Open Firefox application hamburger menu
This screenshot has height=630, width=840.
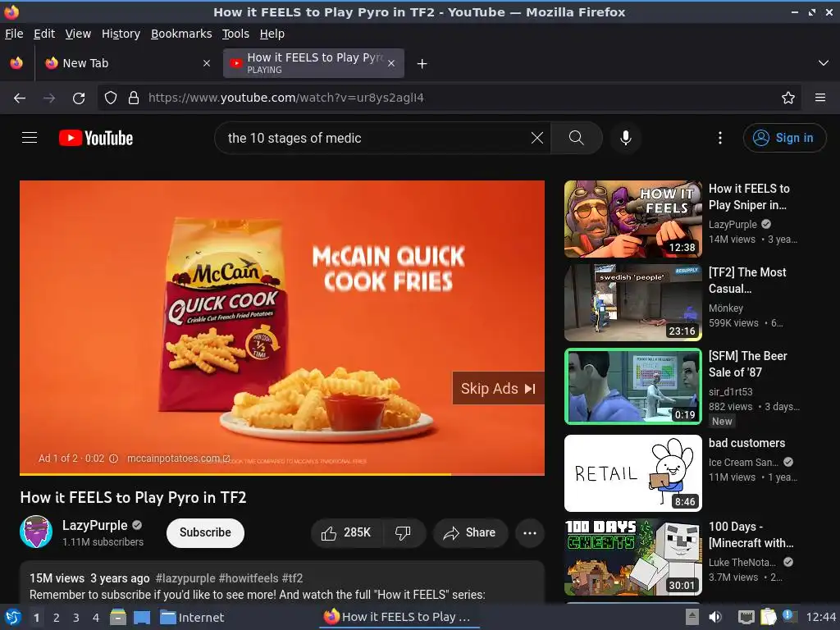click(819, 98)
